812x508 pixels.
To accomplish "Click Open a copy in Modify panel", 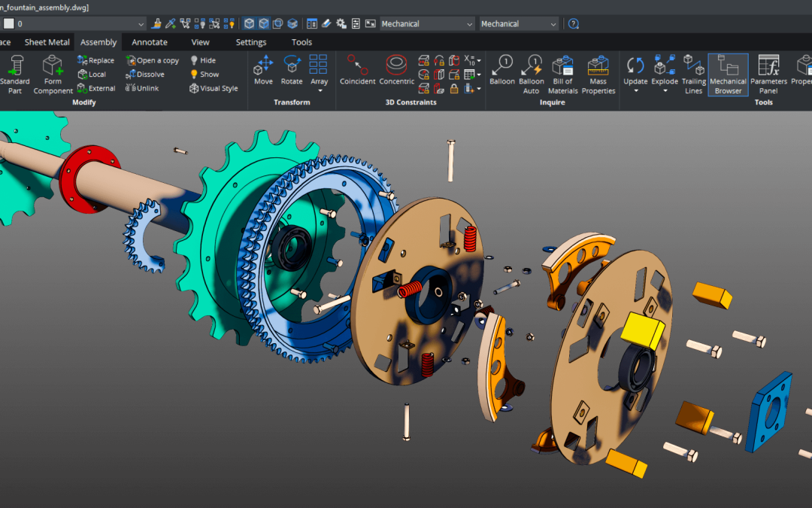I will pos(152,60).
